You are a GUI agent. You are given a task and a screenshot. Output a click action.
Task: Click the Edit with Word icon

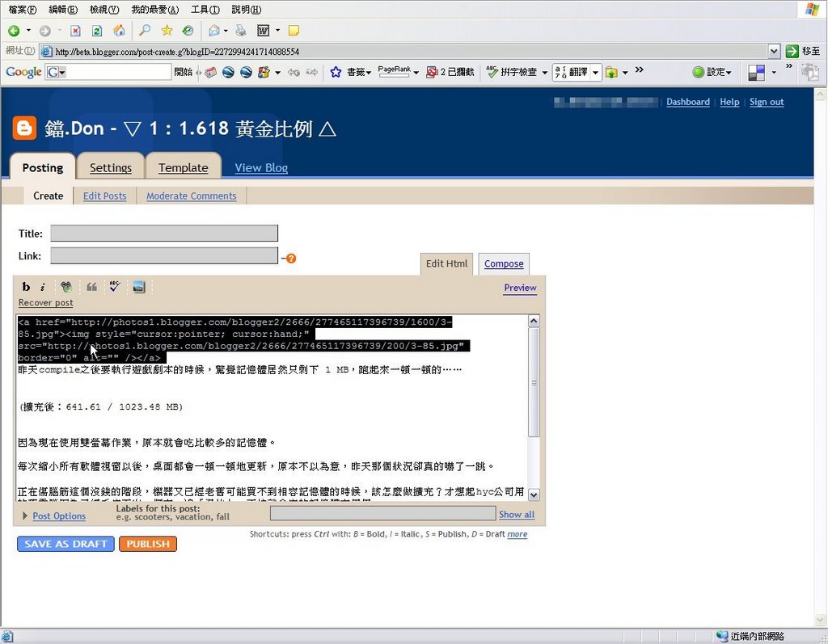263,31
